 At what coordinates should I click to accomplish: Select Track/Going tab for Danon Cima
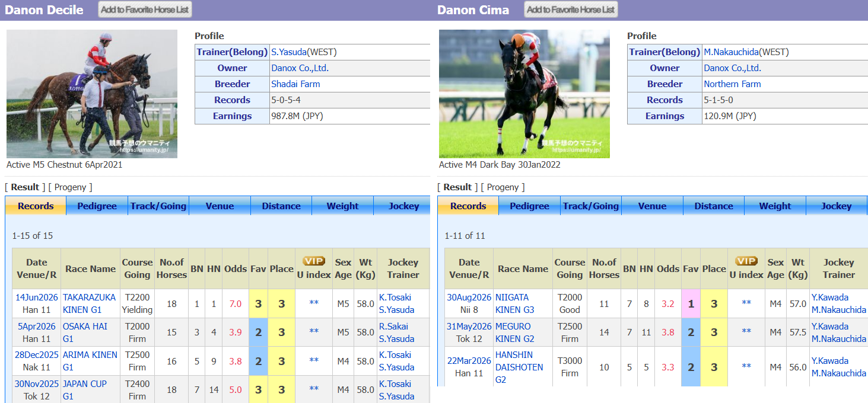[591, 206]
